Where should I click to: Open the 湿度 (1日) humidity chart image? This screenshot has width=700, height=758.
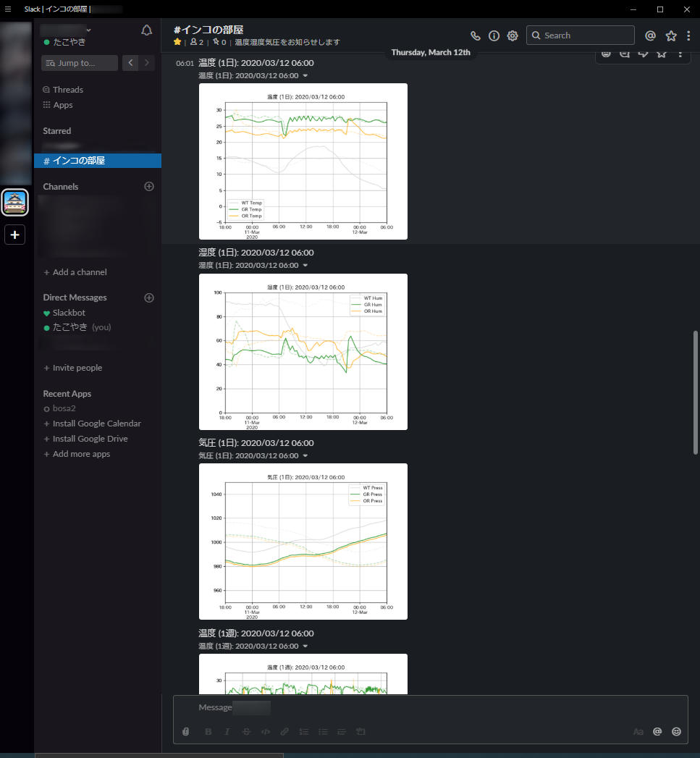click(303, 352)
